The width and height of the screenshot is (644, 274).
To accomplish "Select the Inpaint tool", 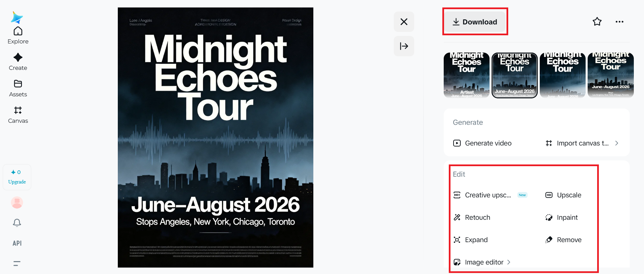I will pos(567,217).
